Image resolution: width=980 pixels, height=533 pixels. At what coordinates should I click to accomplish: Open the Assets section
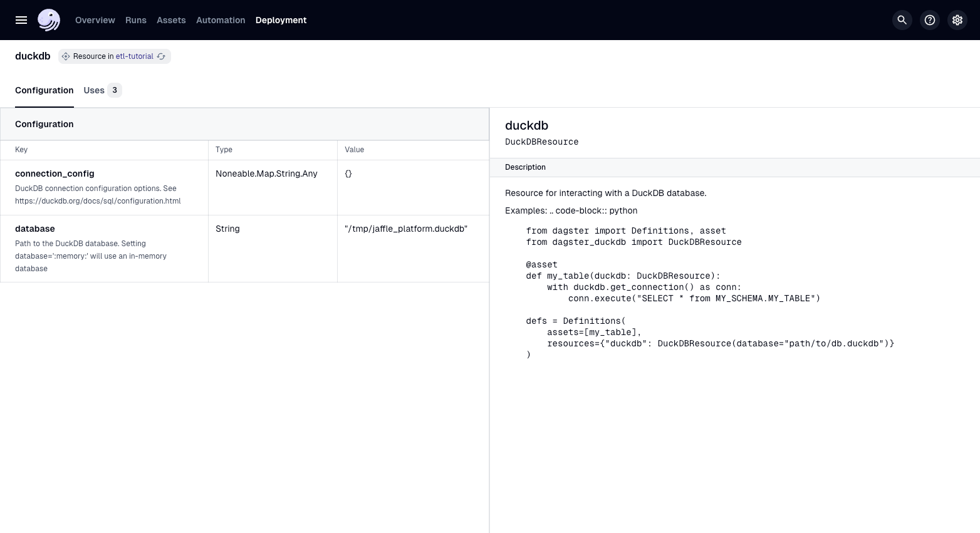[x=171, y=20]
